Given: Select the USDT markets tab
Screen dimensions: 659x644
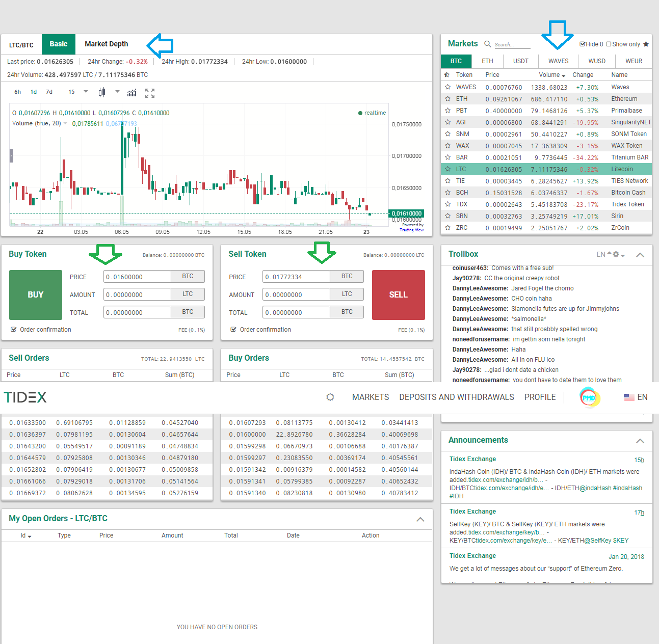Looking at the screenshot, I should tap(521, 61).
